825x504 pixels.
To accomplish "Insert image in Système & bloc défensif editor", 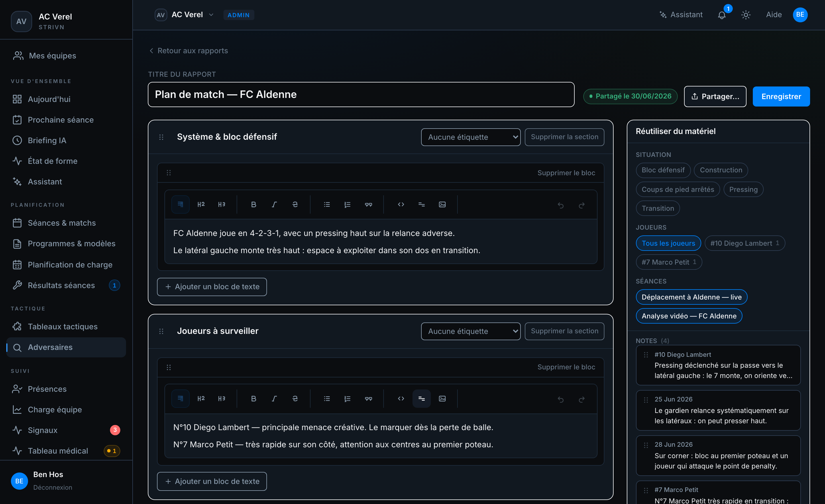I will [442, 204].
